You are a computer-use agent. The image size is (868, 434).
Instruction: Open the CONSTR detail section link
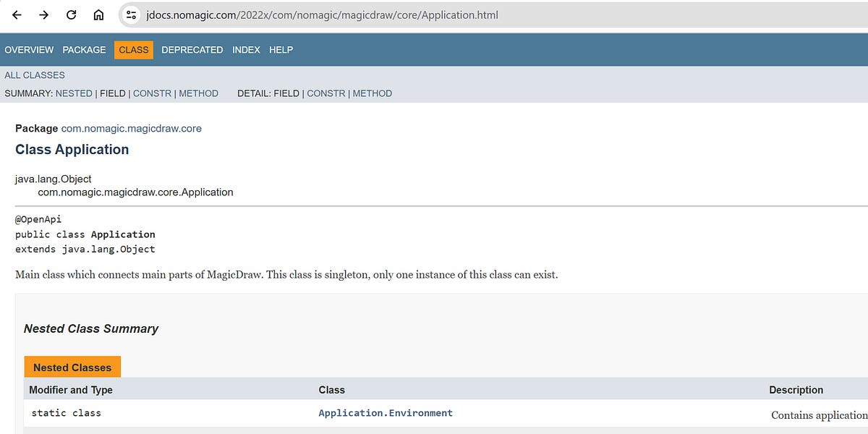(x=326, y=93)
